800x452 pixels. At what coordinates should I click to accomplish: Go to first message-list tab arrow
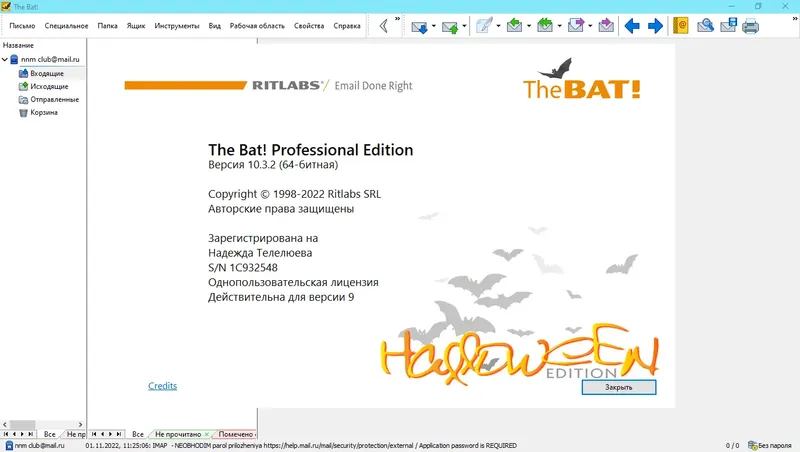pyautogui.click(x=94, y=434)
